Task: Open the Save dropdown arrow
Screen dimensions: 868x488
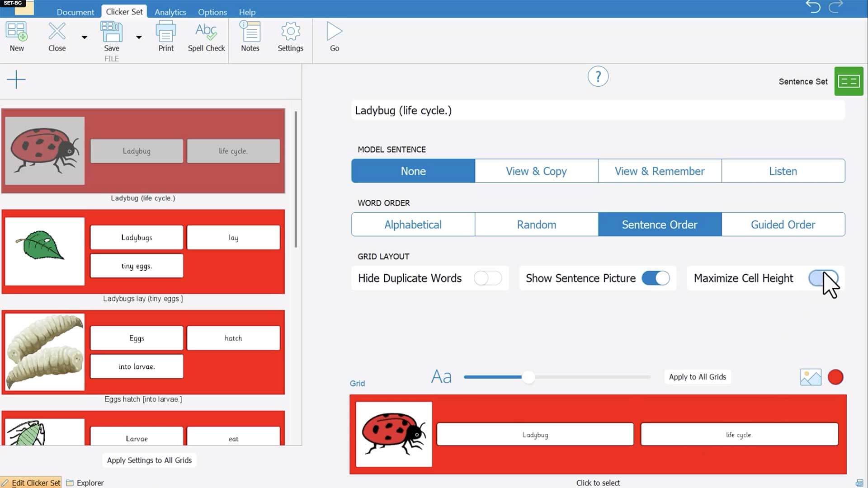Action: (x=139, y=37)
